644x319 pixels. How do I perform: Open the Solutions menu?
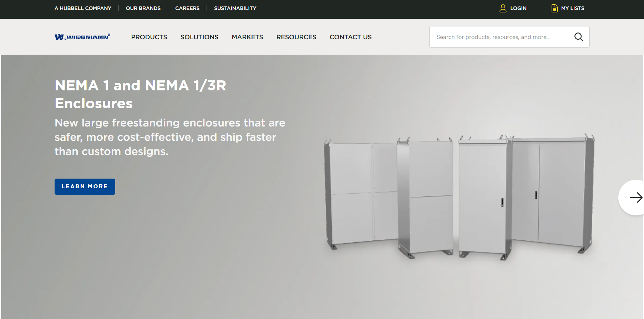[x=199, y=37]
